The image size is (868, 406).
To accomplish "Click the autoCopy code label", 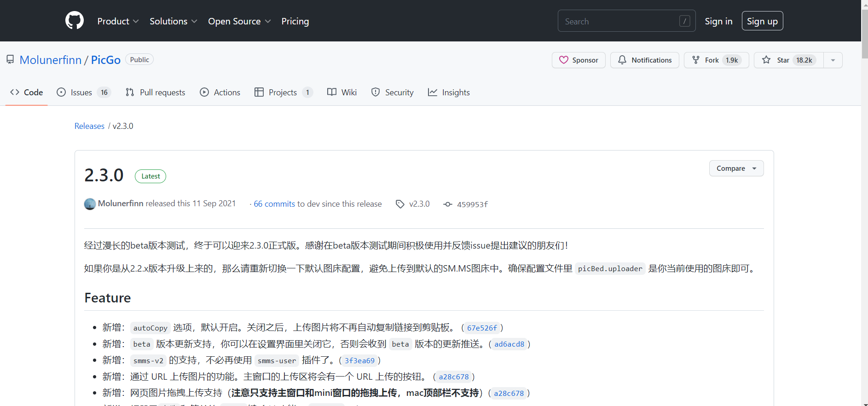I will tap(150, 328).
